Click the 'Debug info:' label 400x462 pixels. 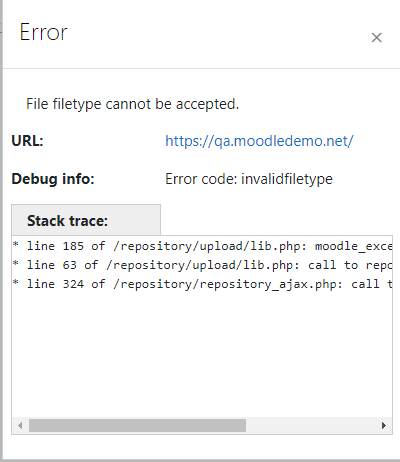pyautogui.click(x=53, y=179)
